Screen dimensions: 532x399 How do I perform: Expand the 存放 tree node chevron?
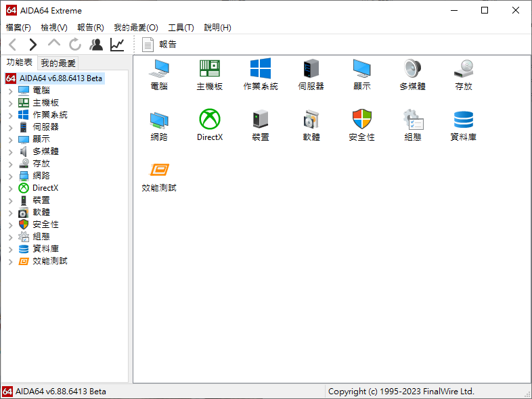coord(11,164)
